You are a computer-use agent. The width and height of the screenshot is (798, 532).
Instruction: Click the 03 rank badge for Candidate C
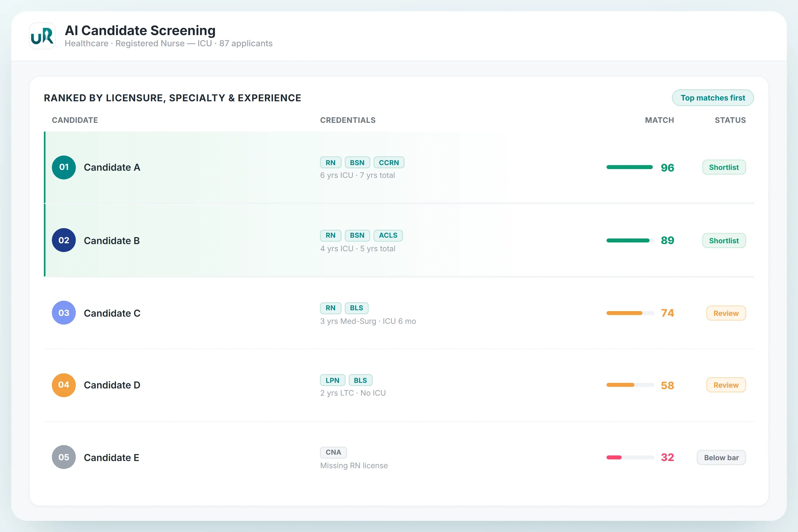pos(64,313)
